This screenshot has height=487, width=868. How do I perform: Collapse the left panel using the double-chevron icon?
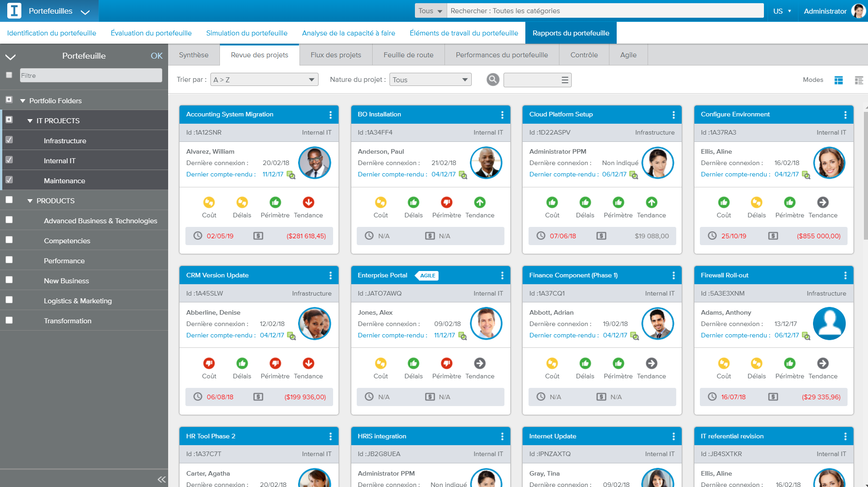tap(161, 479)
